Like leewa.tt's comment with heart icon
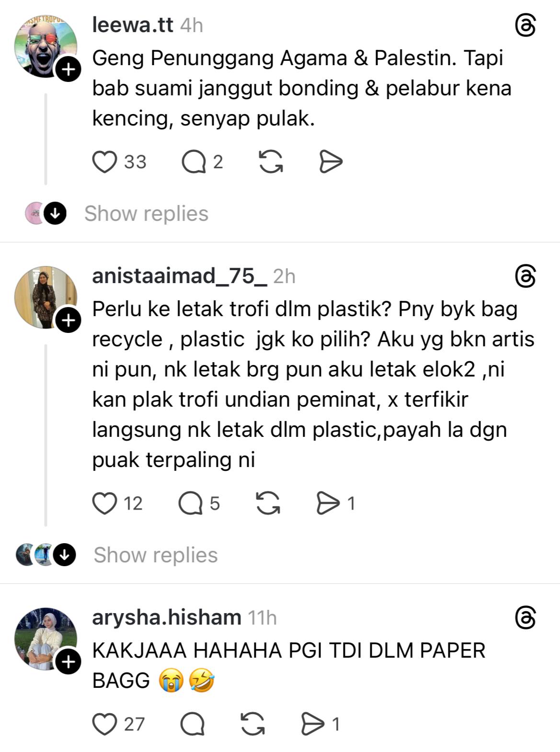 click(x=104, y=162)
